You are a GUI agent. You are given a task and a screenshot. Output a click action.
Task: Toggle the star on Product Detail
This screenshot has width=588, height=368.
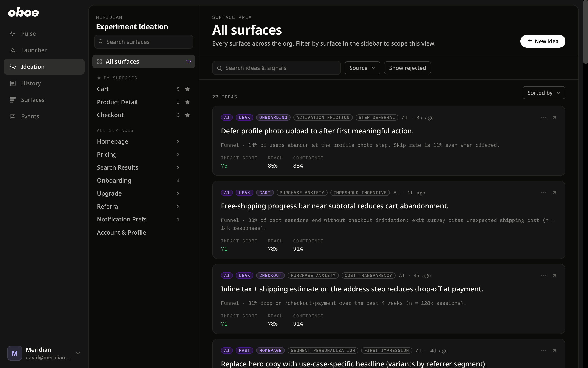click(187, 102)
